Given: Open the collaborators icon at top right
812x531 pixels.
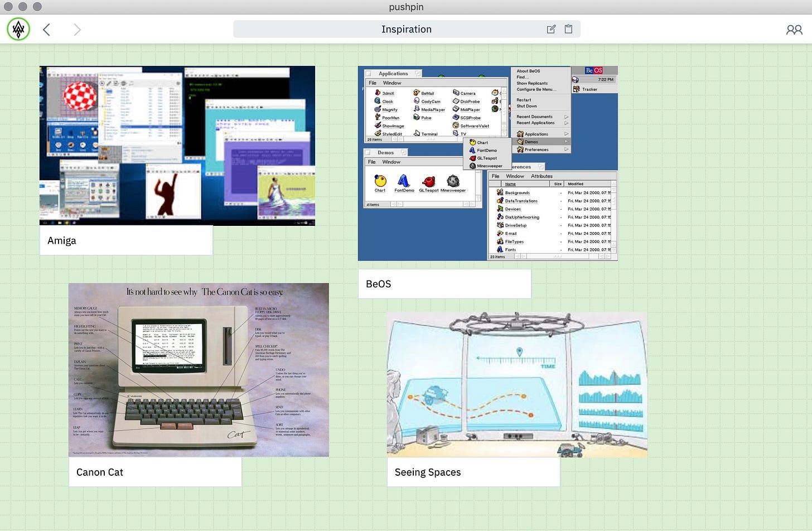Looking at the screenshot, I should (794, 30).
